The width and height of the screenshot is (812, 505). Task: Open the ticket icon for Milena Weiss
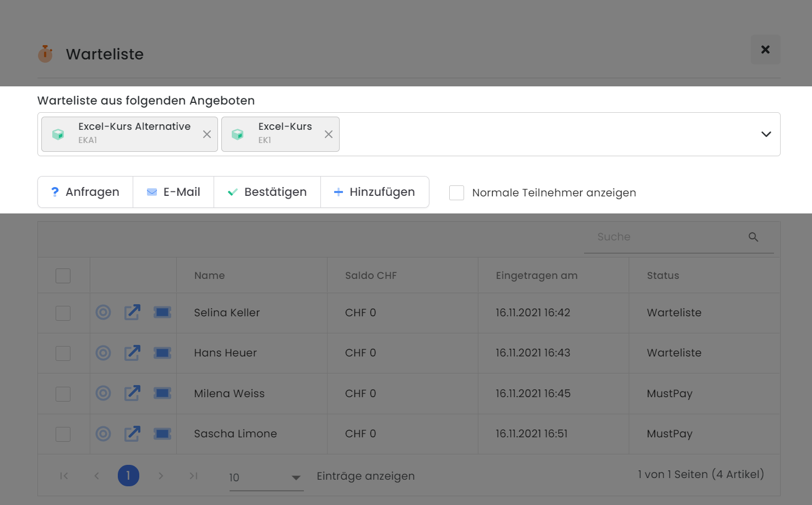(x=162, y=393)
